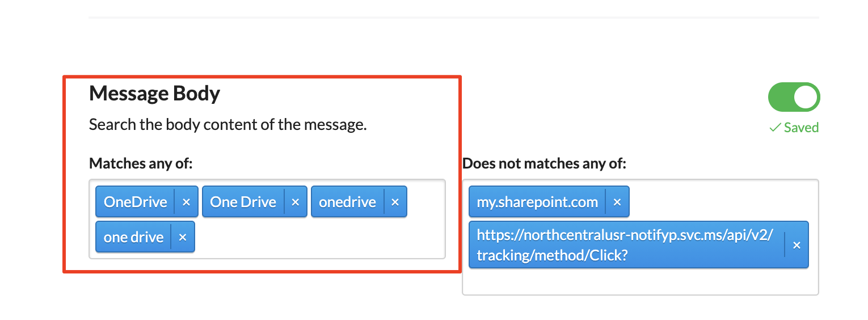Screen dimensions: 868x320
Task: Remove the capitalized "One Drive" tag with space
Action: pos(295,202)
